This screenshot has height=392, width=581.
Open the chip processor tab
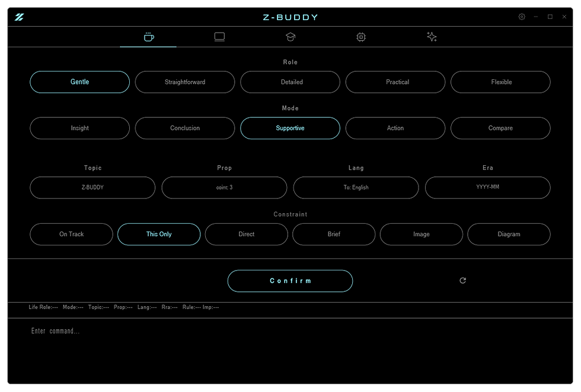[x=361, y=37]
